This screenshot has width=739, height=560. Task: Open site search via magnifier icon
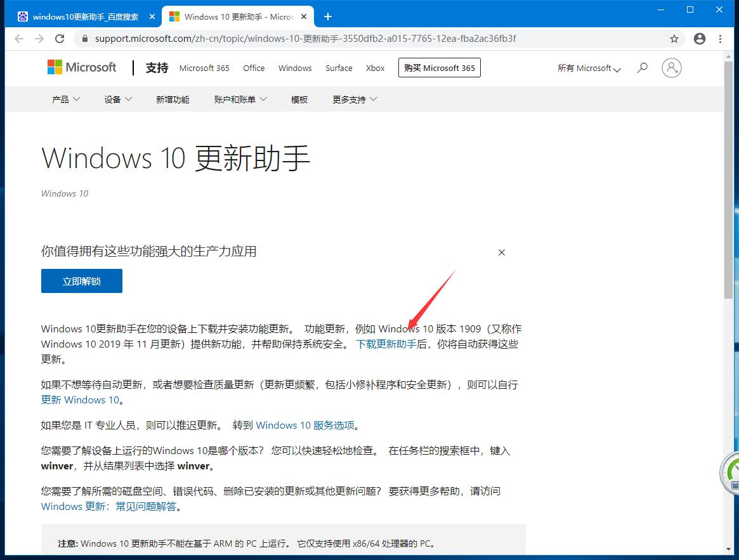642,67
